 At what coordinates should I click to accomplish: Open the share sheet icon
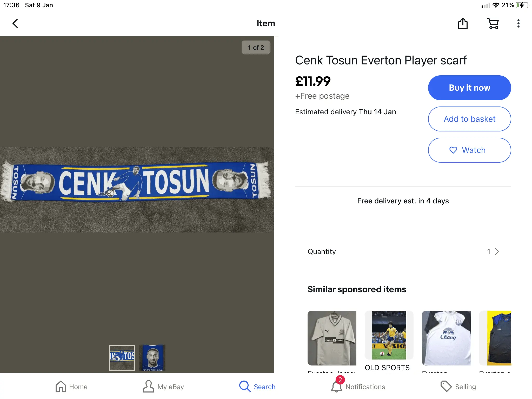tap(463, 23)
